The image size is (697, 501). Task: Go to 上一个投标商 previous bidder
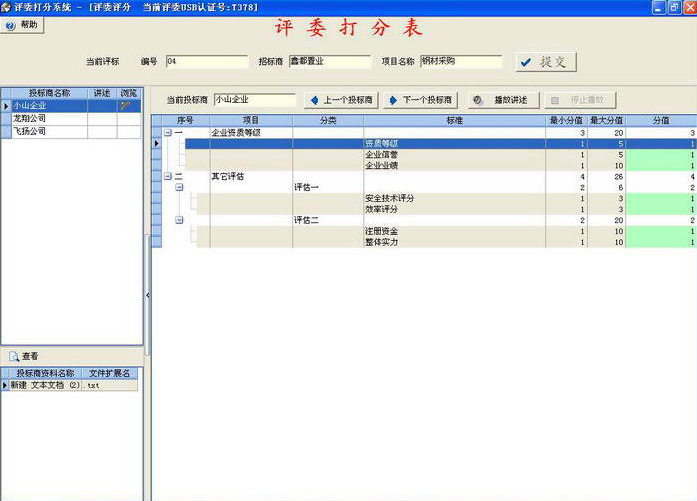pos(341,100)
